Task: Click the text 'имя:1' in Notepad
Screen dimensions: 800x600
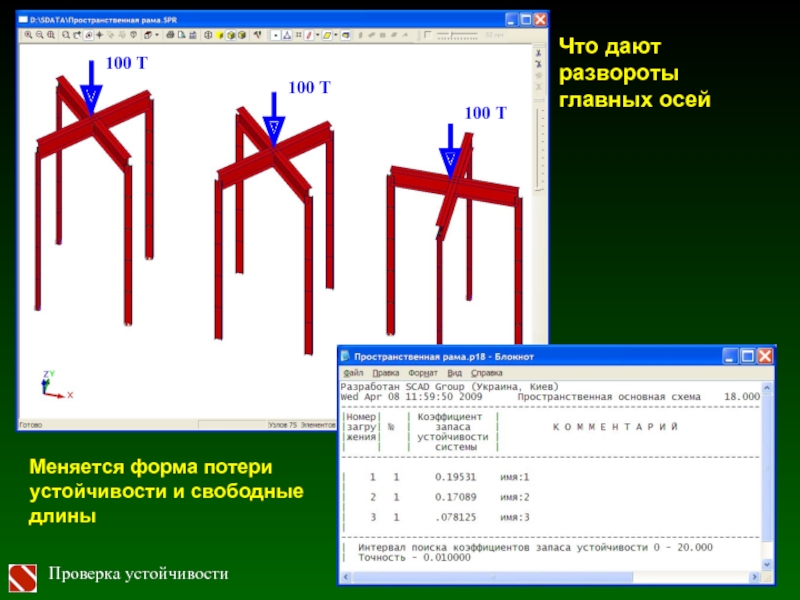Action: coord(514,477)
